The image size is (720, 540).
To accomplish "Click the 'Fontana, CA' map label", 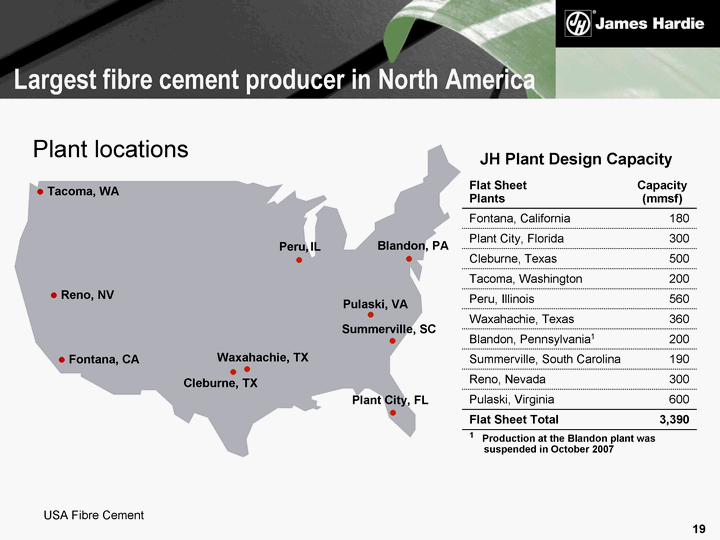I will (104, 360).
